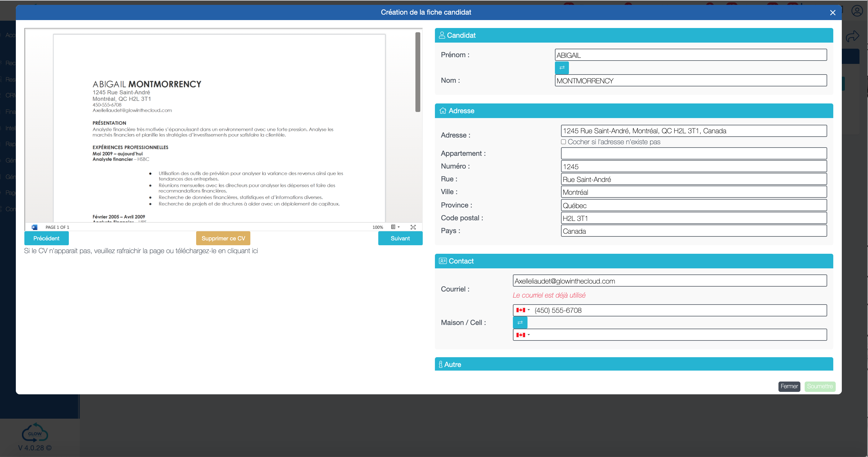Viewport: 868px width, 457px height.
Task: Edit the Prénom field containing ABIGAIL
Action: pyautogui.click(x=691, y=55)
